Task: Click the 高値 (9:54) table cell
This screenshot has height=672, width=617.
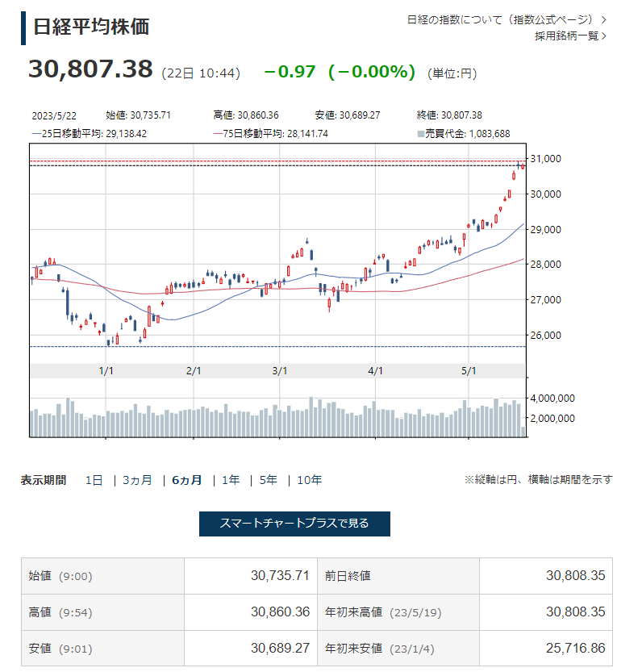Action: point(103,612)
